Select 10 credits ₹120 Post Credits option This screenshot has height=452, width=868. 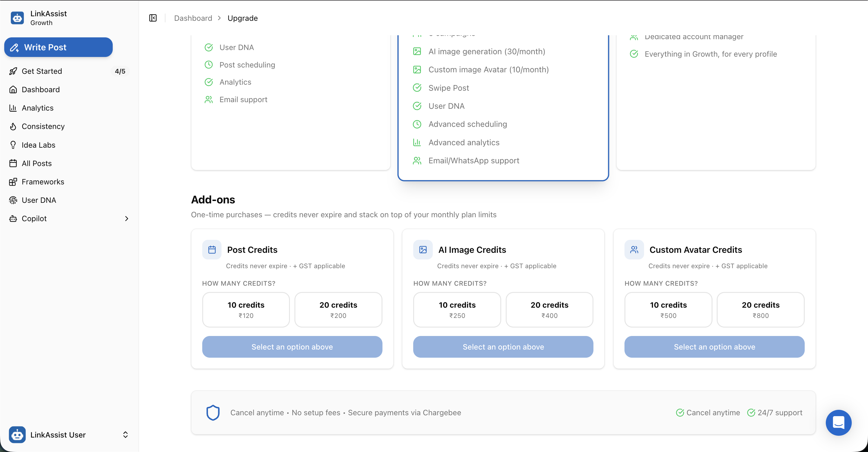coord(246,309)
